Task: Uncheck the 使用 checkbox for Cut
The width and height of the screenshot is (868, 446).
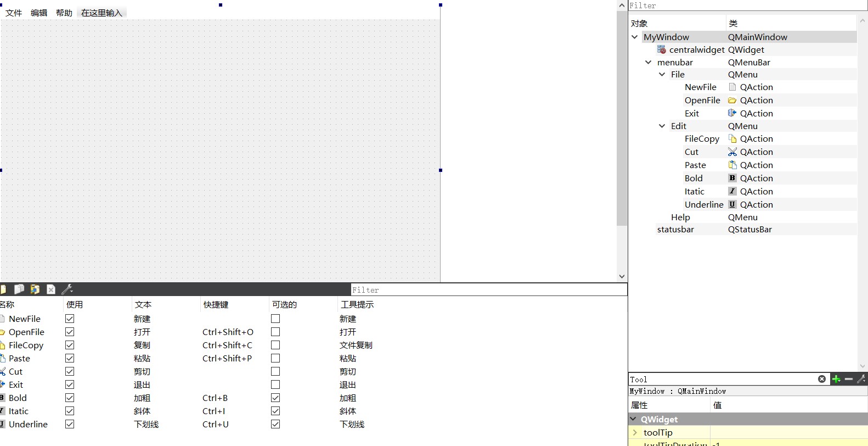Action: pyautogui.click(x=70, y=371)
